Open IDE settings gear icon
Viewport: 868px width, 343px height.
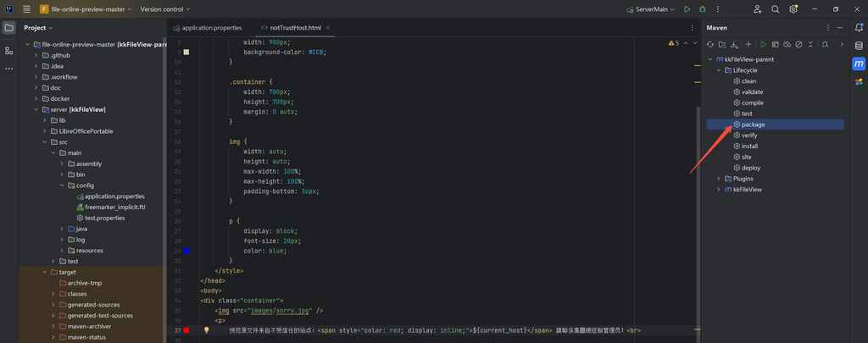793,8
